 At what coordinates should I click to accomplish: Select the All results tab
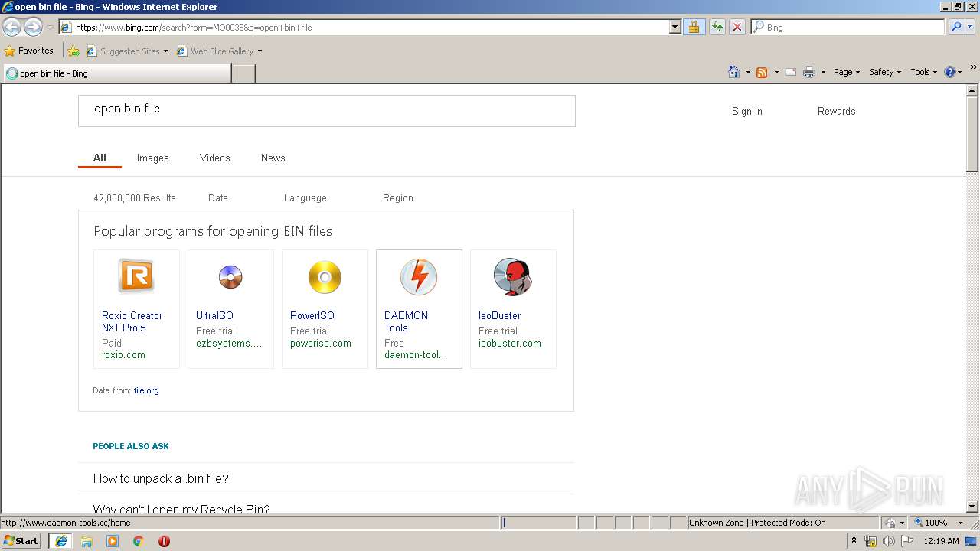pyautogui.click(x=100, y=158)
